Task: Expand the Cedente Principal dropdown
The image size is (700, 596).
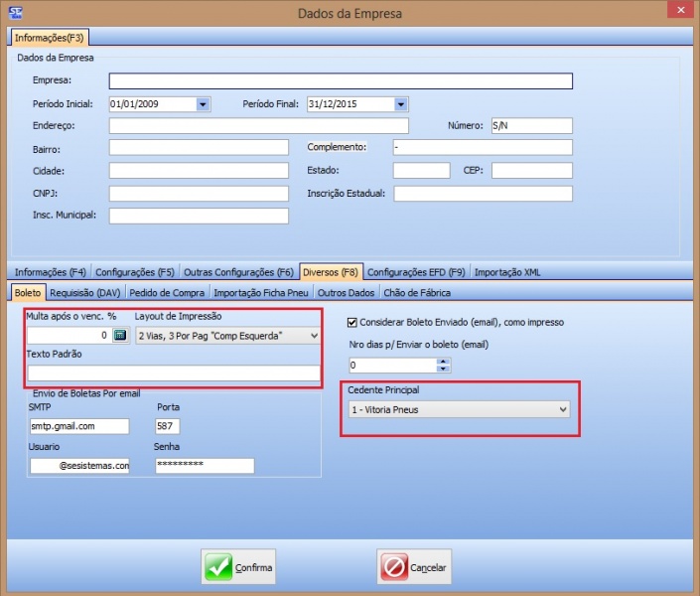Action: pos(563,408)
